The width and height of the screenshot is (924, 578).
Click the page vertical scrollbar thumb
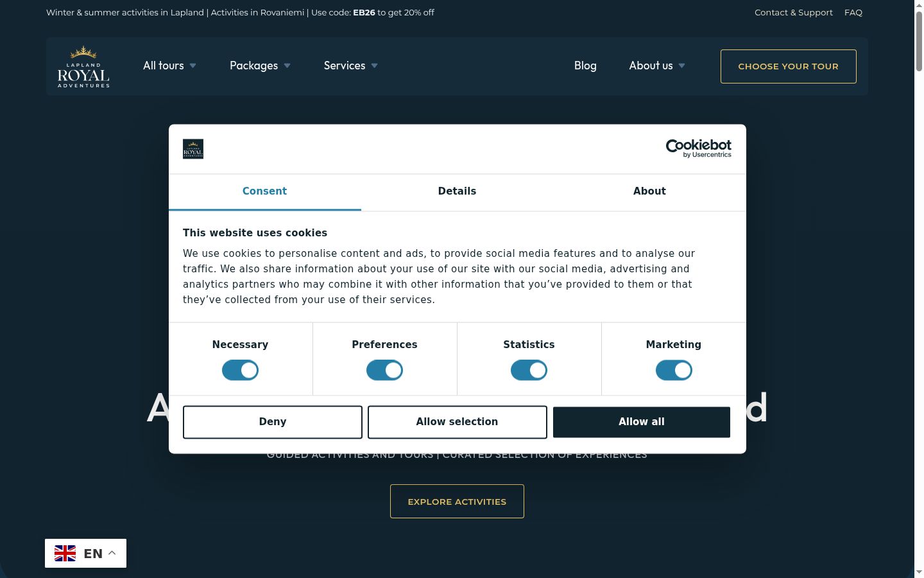tap(919, 40)
